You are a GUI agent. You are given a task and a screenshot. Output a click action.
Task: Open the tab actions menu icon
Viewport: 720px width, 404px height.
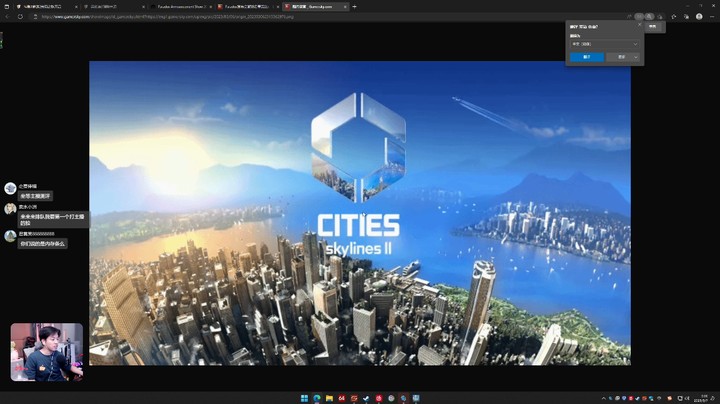(6, 6)
